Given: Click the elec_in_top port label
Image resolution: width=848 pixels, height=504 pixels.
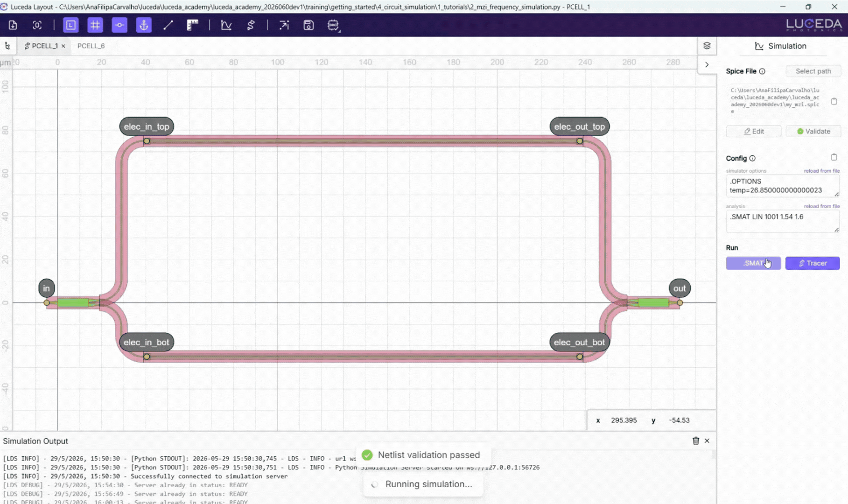Looking at the screenshot, I should (x=147, y=126).
